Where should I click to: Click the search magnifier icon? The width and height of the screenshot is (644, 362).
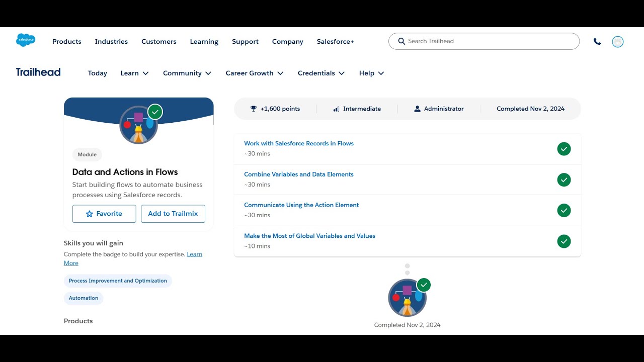(401, 41)
